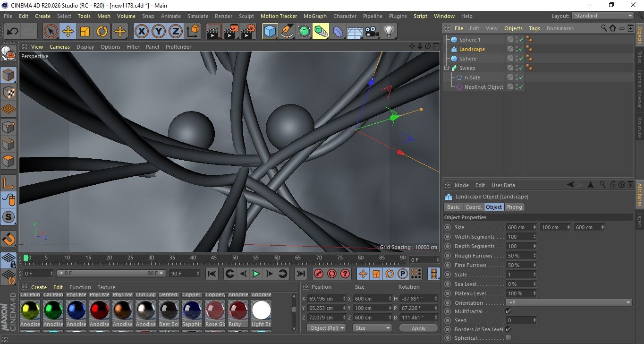Screen dimensions: 644x344
Task: Enable the Spherical checkbox
Action: coord(508,338)
